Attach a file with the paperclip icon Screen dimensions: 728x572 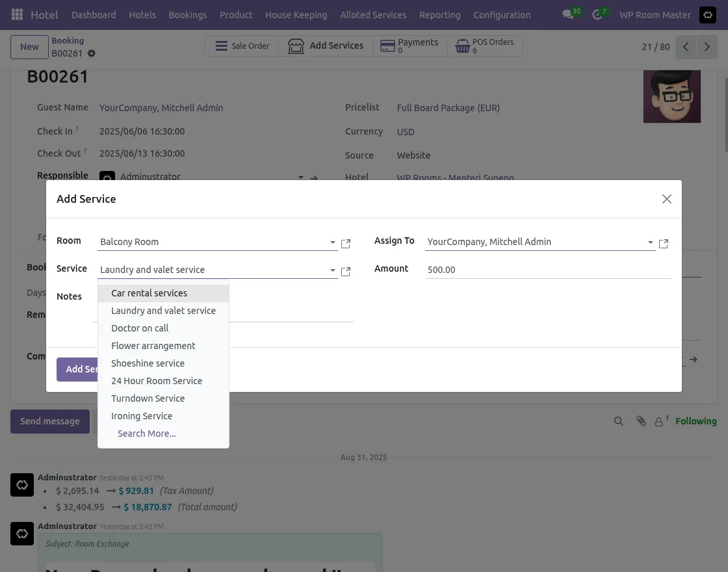pos(641,421)
